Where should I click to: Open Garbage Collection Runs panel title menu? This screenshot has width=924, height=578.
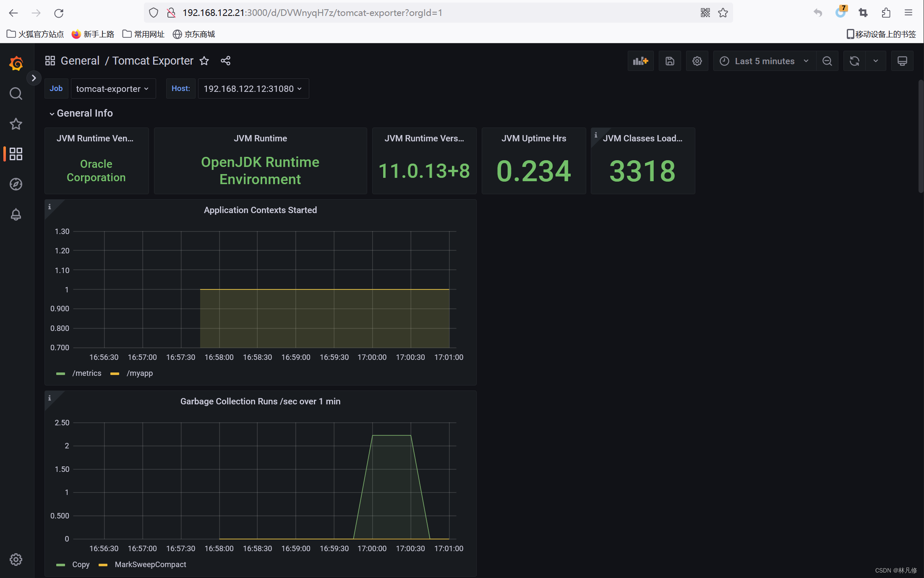click(260, 401)
